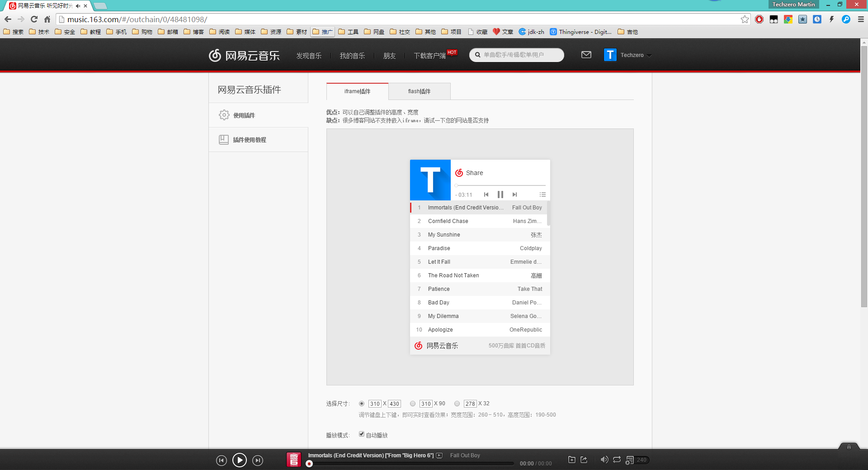The image size is (868, 470).
Task: Open the 工具 bookmarks folder
Action: tap(348, 32)
